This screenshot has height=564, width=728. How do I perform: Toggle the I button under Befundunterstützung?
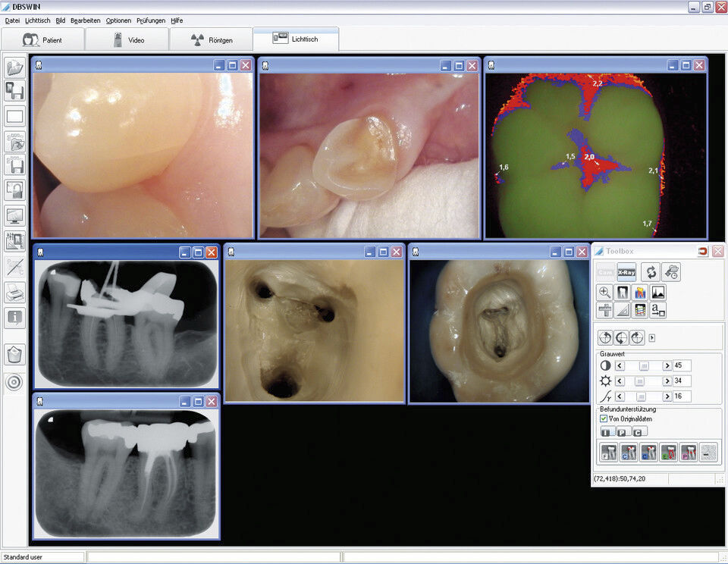(x=607, y=431)
